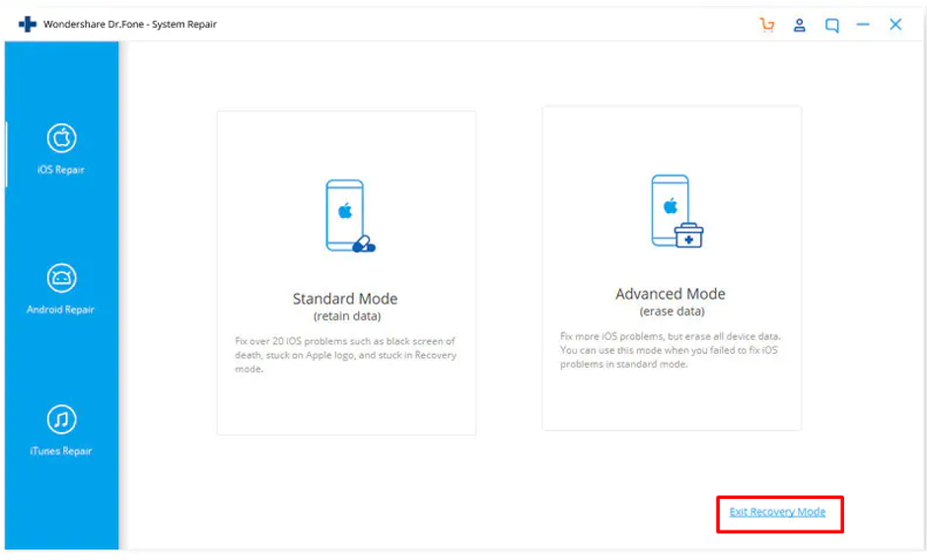Click the "(erase data)" text

click(672, 312)
